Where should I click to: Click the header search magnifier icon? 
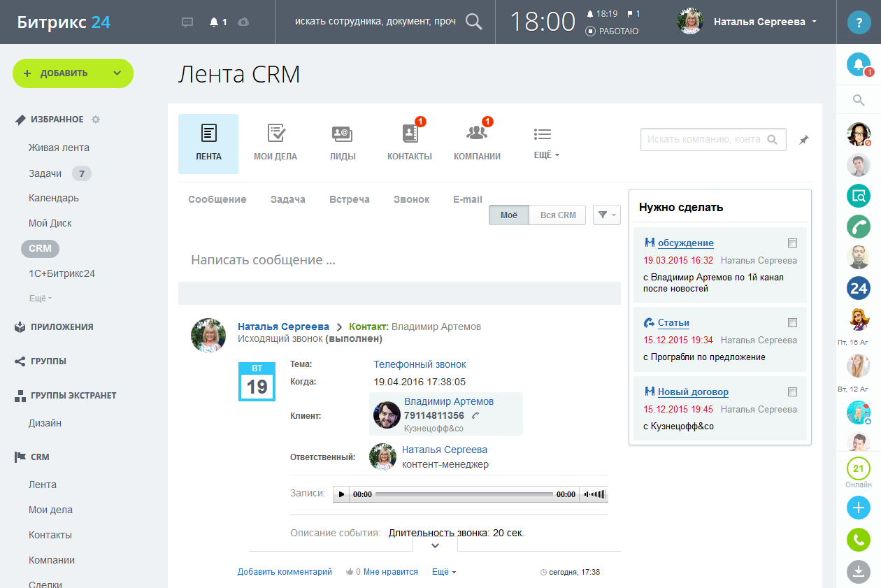474,22
